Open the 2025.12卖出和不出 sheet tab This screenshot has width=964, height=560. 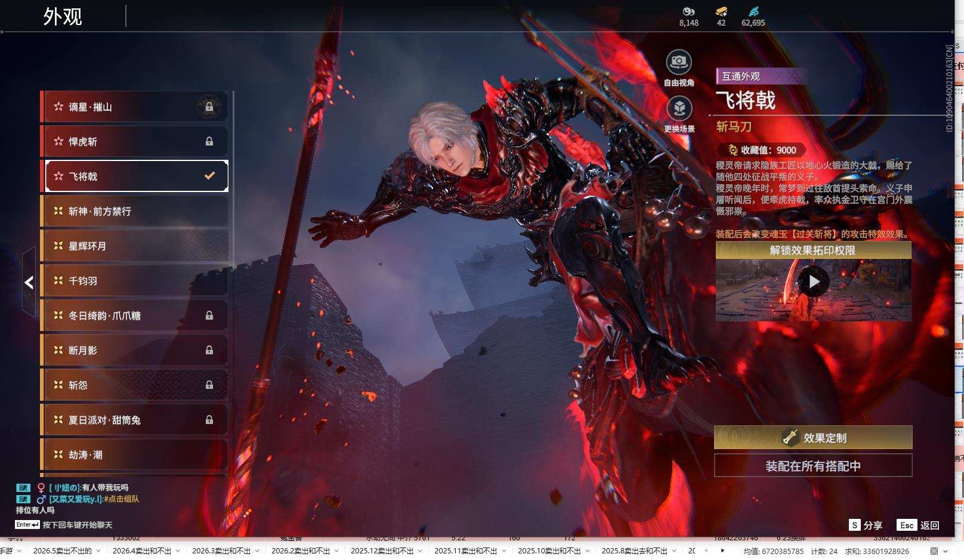[382, 551]
